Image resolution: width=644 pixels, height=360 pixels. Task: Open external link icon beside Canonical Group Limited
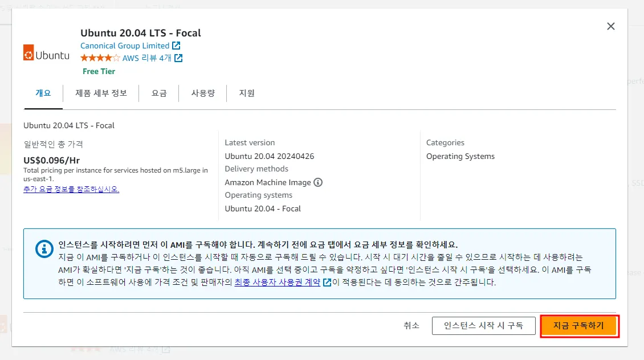click(176, 46)
